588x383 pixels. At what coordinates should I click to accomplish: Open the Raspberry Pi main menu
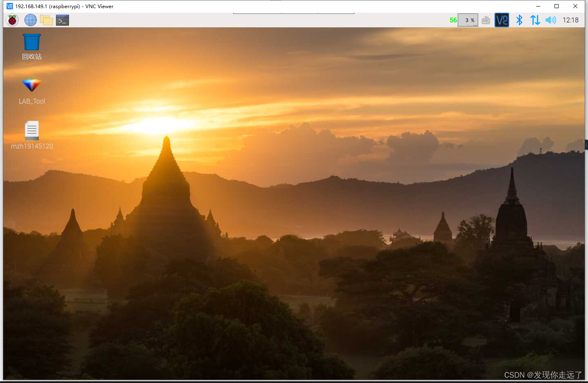13,20
